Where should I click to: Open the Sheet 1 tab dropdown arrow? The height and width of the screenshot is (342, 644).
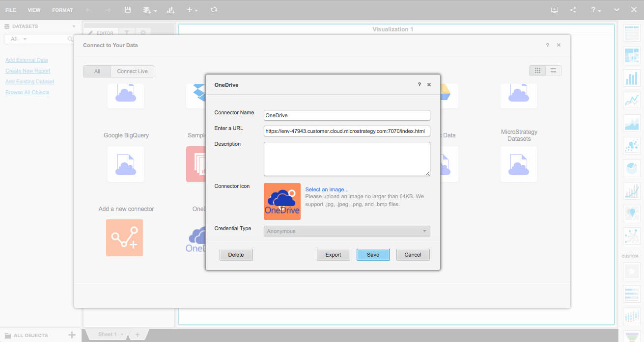tap(122, 335)
